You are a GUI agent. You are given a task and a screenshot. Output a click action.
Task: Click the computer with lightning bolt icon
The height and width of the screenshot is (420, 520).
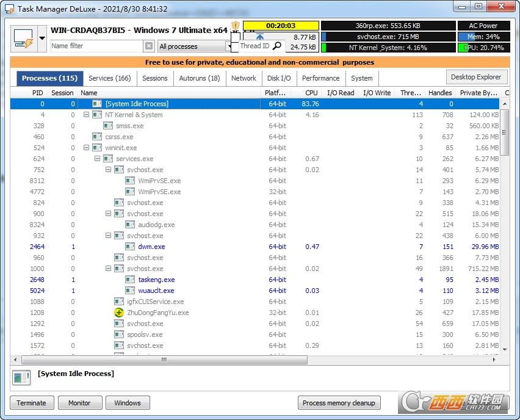[x=24, y=39]
